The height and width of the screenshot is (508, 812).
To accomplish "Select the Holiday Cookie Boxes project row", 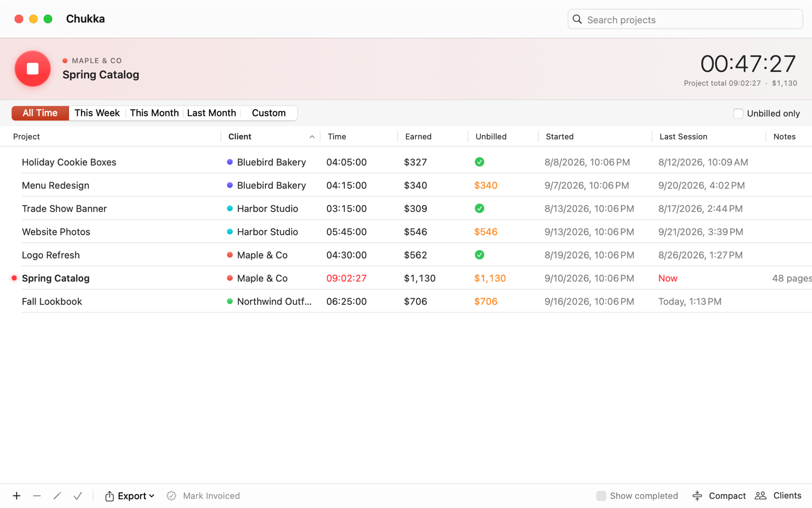I will (406, 162).
